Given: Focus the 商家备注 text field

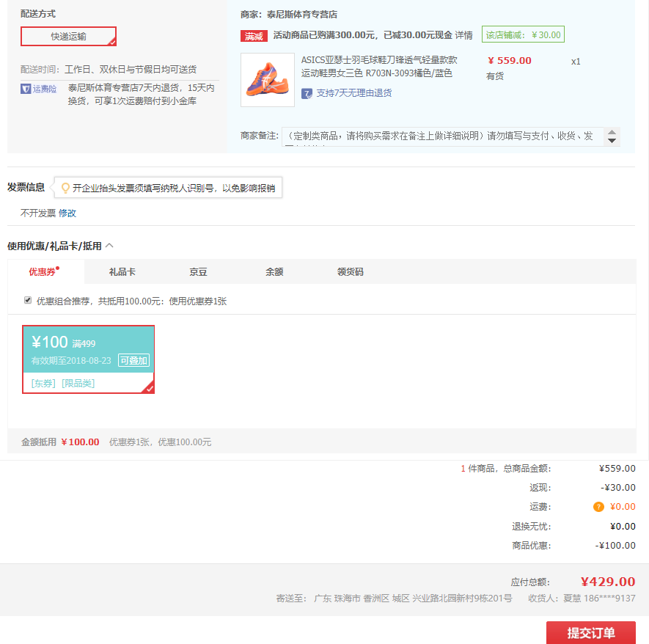Looking at the screenshot, I should coord(442,136).
